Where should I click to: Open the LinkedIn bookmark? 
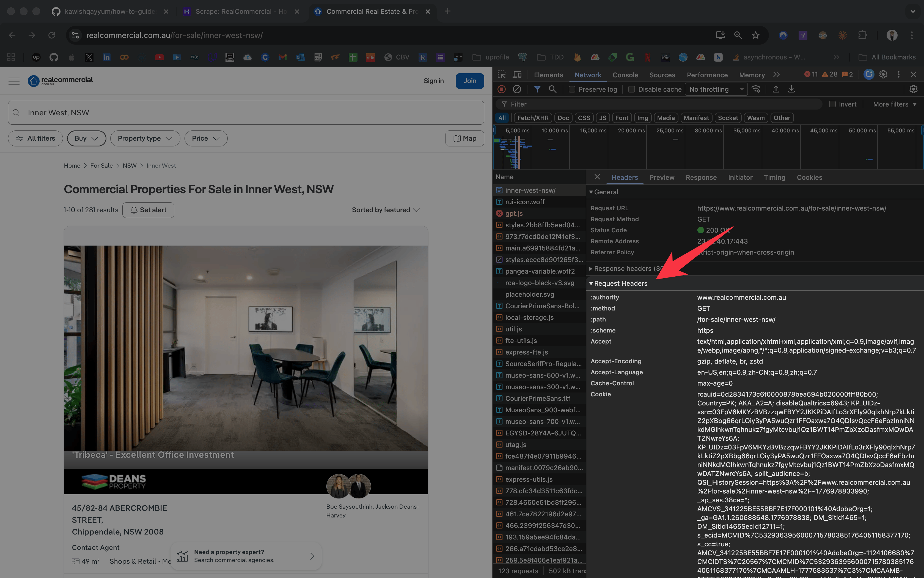106,57
